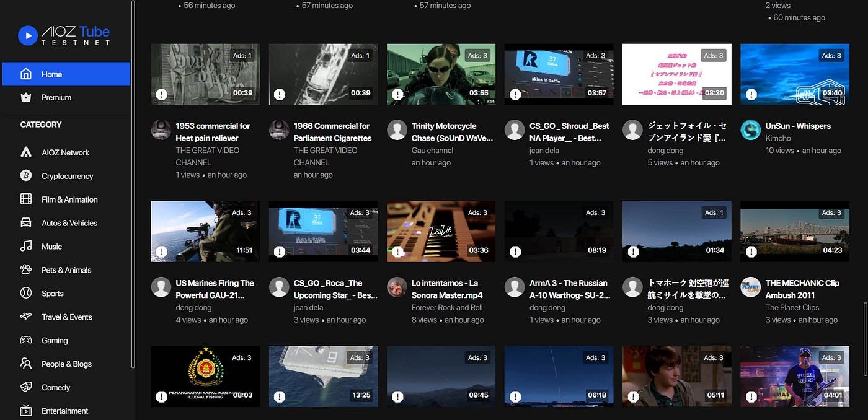Click Forever Rock and Roll channel avatar

click(x=397, y=287)
